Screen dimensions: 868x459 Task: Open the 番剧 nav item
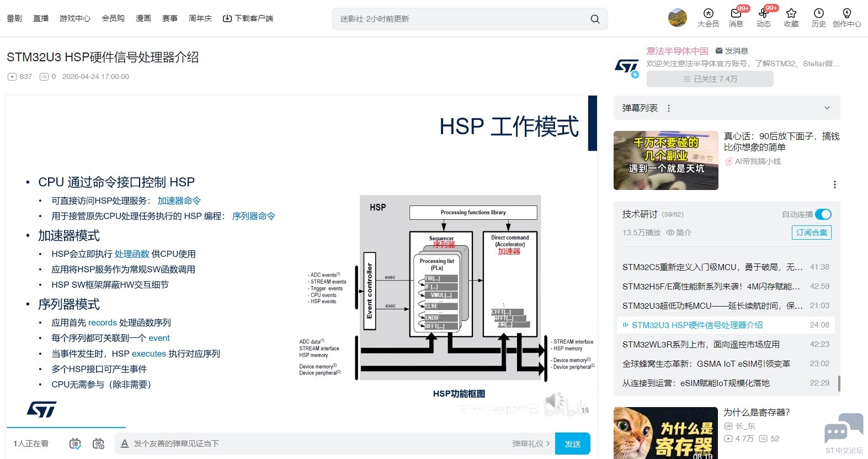[14, 18]
